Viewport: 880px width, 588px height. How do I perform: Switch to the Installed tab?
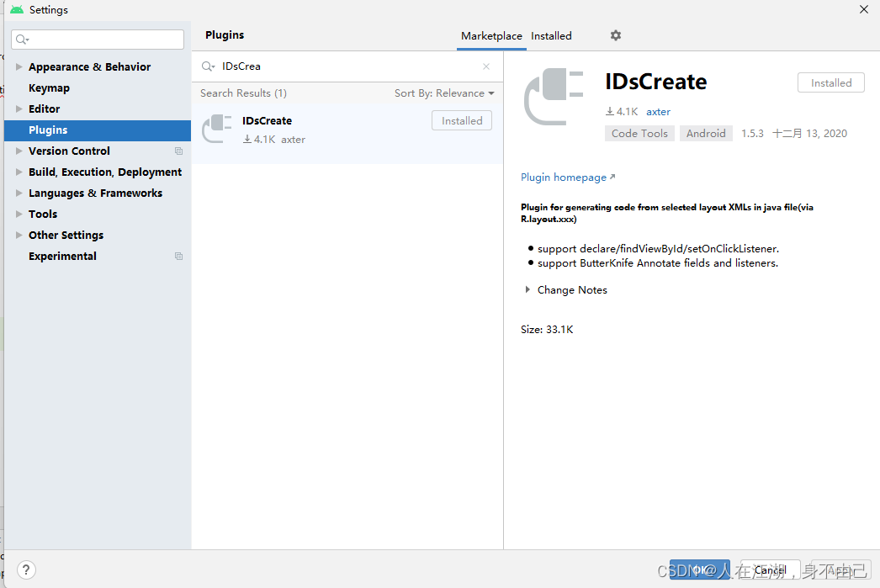pyautogui.click(x=551, y=36)
